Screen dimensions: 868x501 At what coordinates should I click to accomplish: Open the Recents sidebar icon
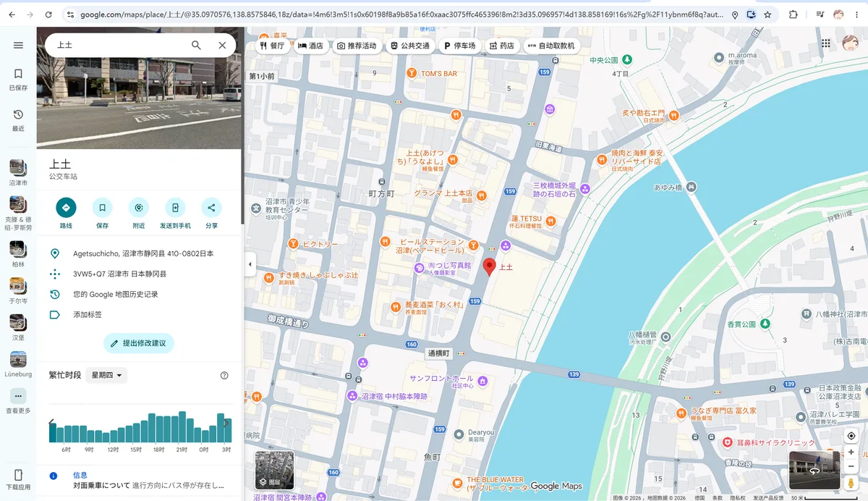pos(18,120)
